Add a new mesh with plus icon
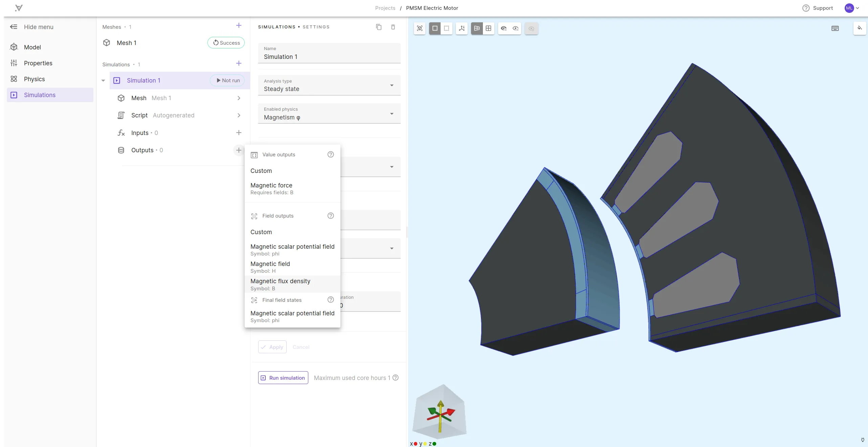The image size is (868, 447). coord(239,26)
